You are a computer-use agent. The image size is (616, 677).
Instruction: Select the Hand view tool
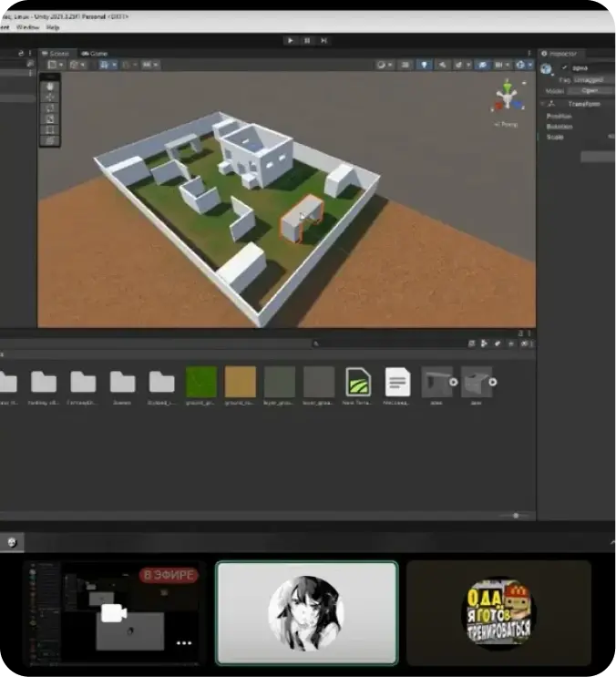50,87
